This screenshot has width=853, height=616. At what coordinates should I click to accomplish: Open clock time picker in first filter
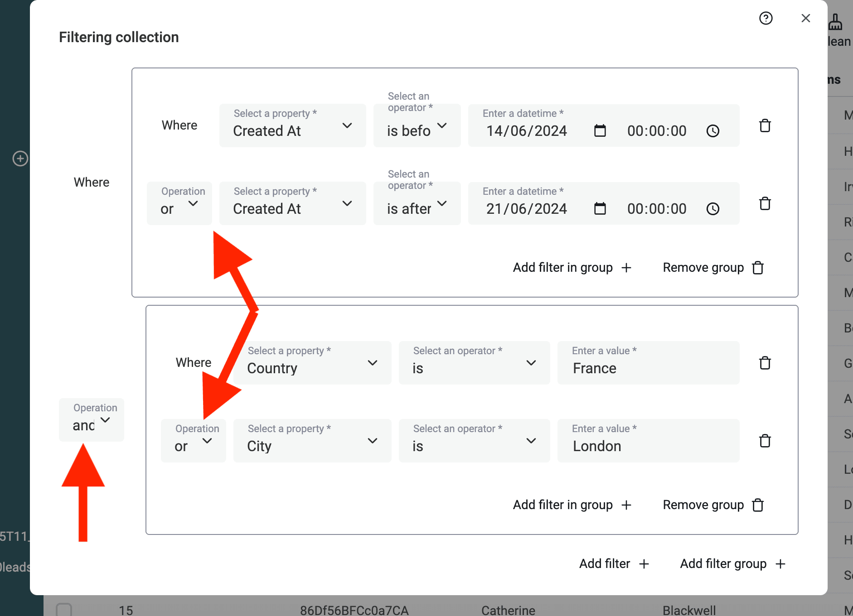point(712,131)
